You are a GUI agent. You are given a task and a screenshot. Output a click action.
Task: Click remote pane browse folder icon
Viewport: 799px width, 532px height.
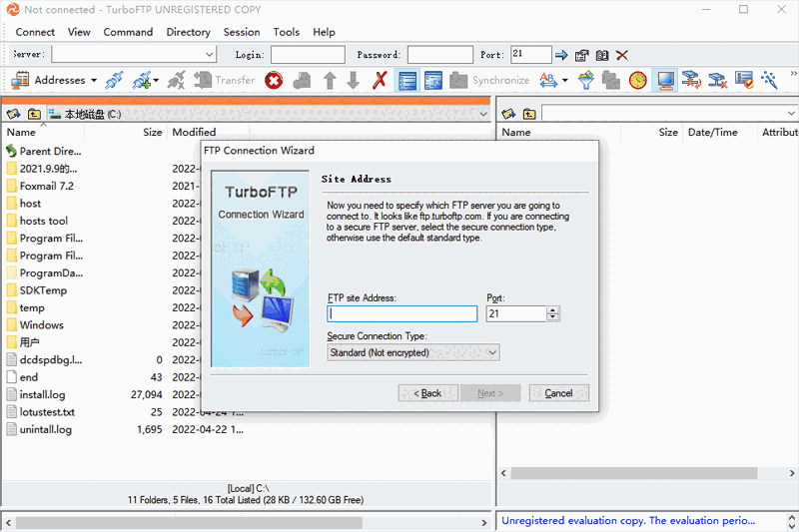(x=508, y=114)
